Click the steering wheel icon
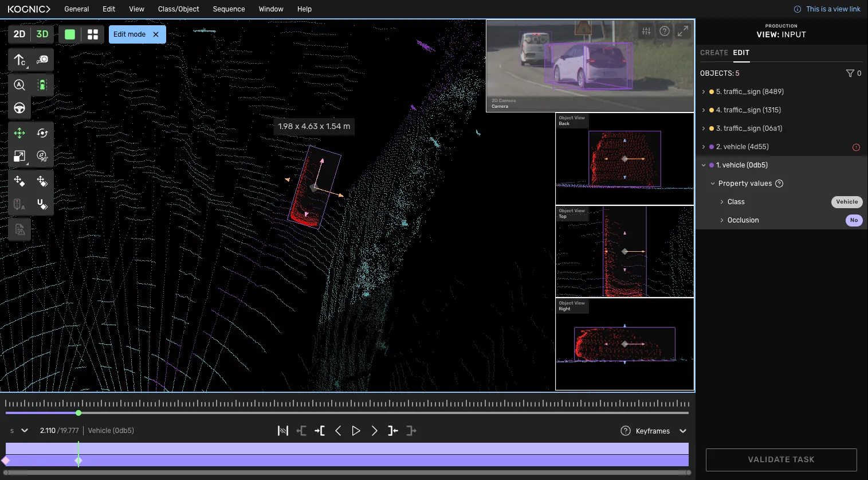 pyautogui.click(x=19, y=108)
